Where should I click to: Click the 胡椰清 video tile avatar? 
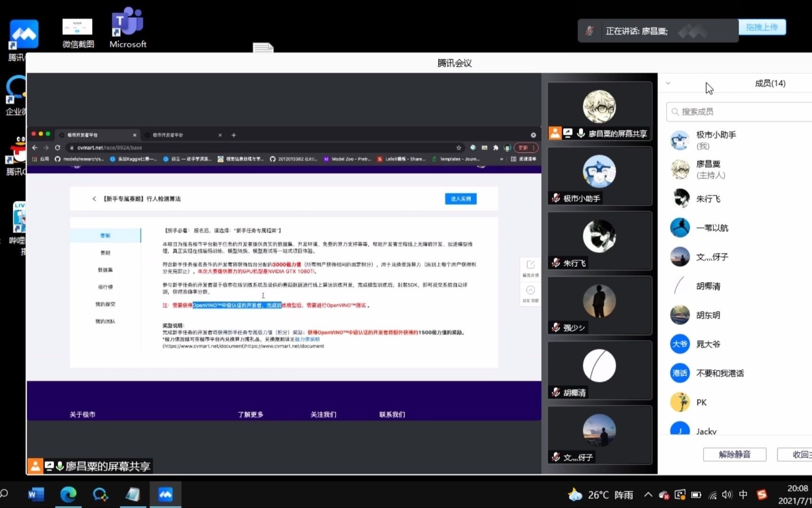point(599,366)
